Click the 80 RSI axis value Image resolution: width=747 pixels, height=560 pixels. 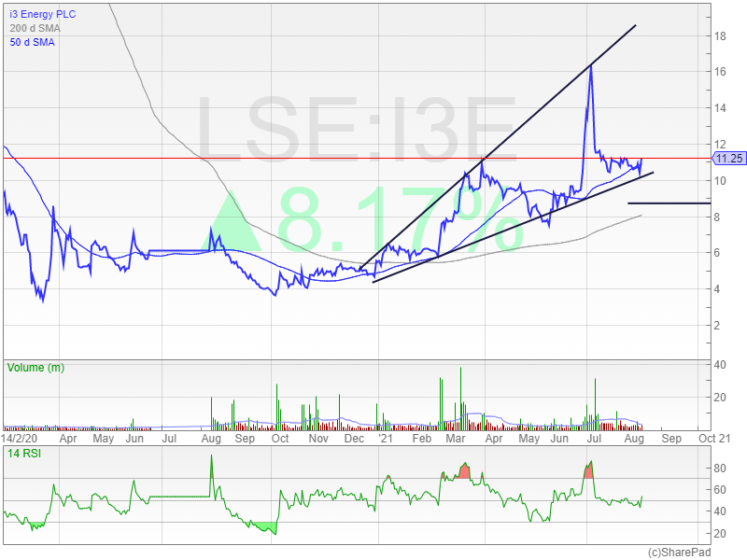(x=719, y=469)
